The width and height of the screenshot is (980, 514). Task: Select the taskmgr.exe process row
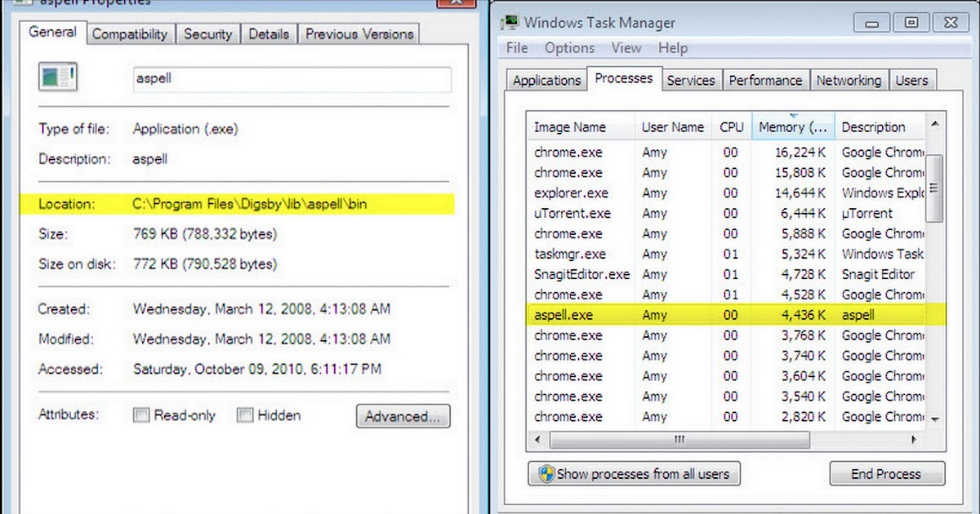click(x=727, y=254)
